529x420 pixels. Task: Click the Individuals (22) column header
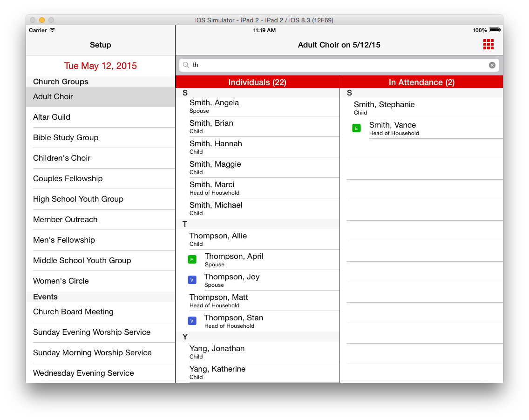257,82
